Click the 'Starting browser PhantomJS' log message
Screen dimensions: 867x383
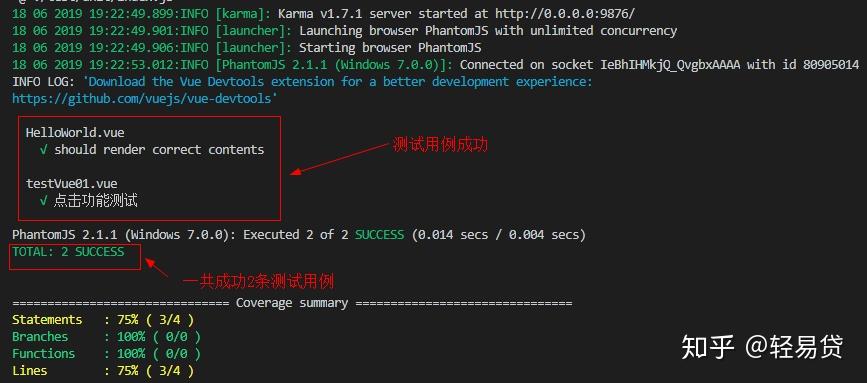pos(390,48)
